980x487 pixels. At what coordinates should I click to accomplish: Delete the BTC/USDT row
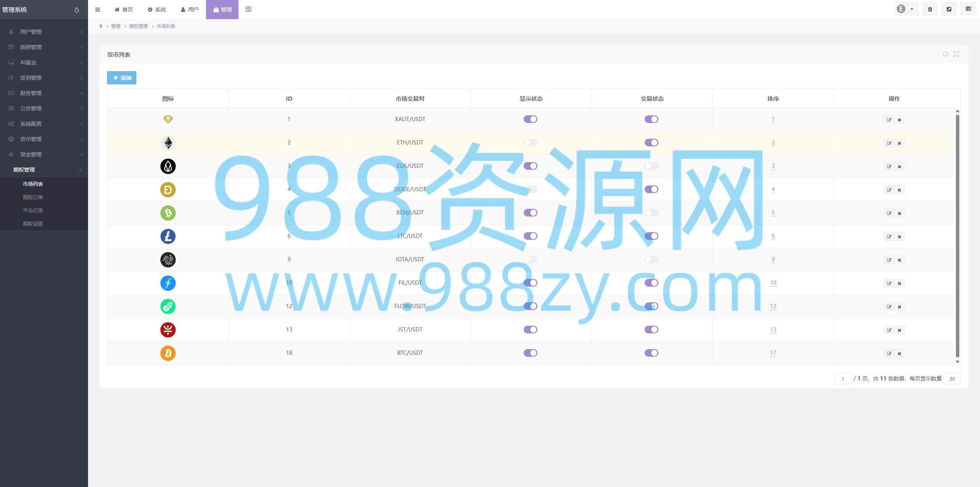[x=899, y=354]
